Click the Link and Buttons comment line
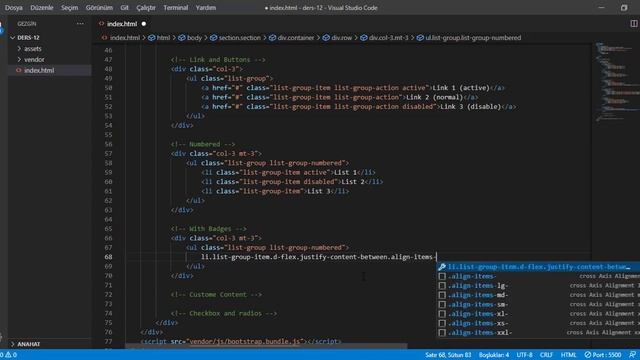 pyautogui.click(x=218, y=60)
